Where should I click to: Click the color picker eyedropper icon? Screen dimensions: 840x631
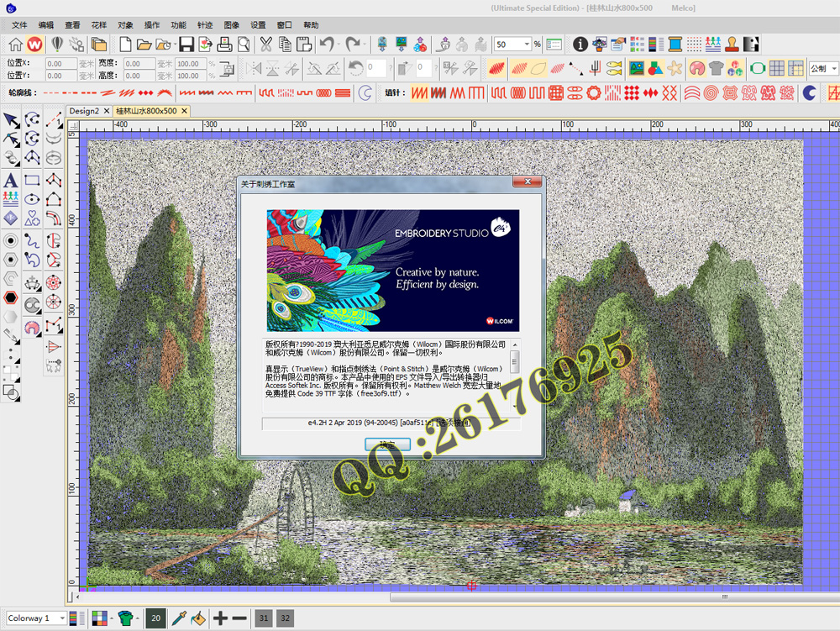180,618
